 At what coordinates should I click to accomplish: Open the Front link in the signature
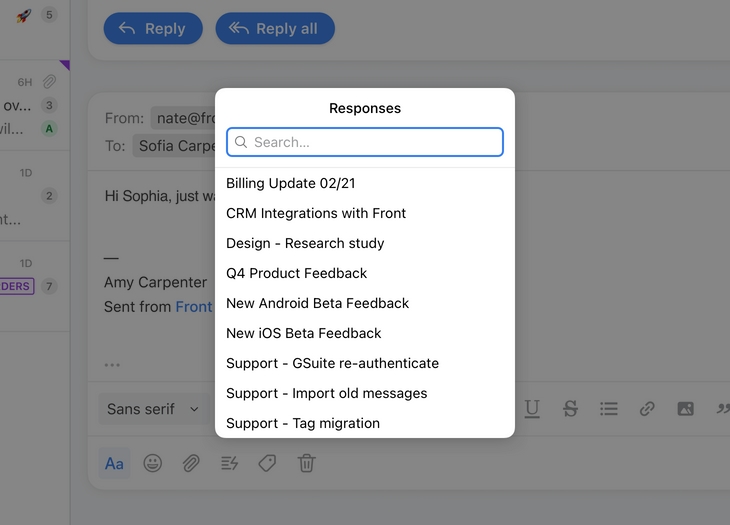click(x=194, y=307)
